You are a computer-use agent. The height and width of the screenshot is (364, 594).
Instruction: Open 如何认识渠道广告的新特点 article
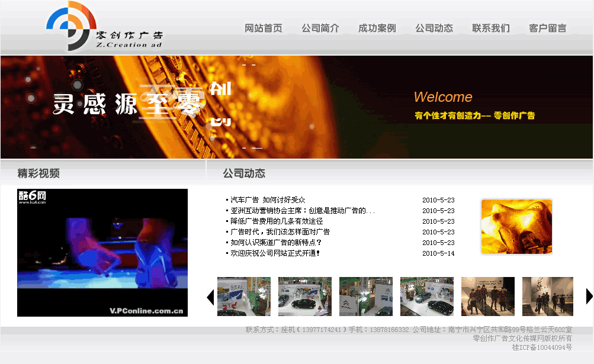click(276, 243)
